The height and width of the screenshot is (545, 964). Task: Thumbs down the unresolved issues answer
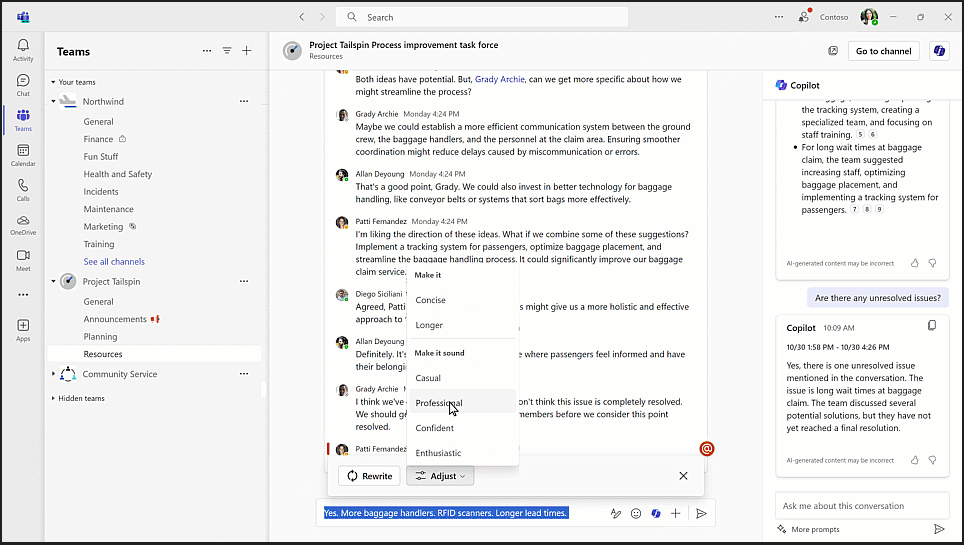(x=932, y=460)
